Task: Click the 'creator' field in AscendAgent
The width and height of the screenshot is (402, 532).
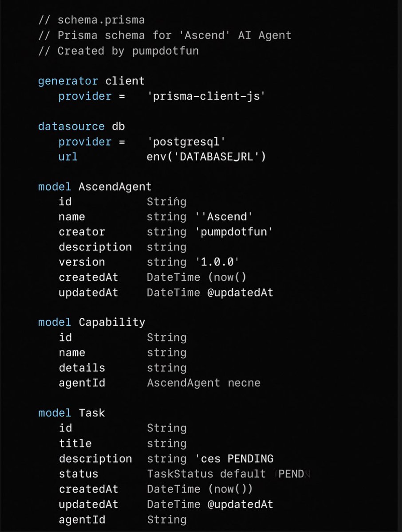Action: click(82, 232)
